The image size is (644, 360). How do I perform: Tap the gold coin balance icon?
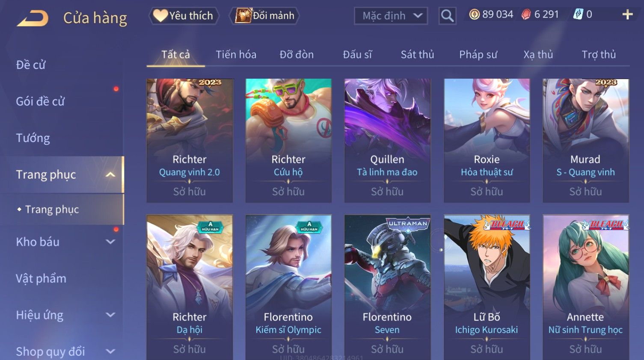click(474, 15)
